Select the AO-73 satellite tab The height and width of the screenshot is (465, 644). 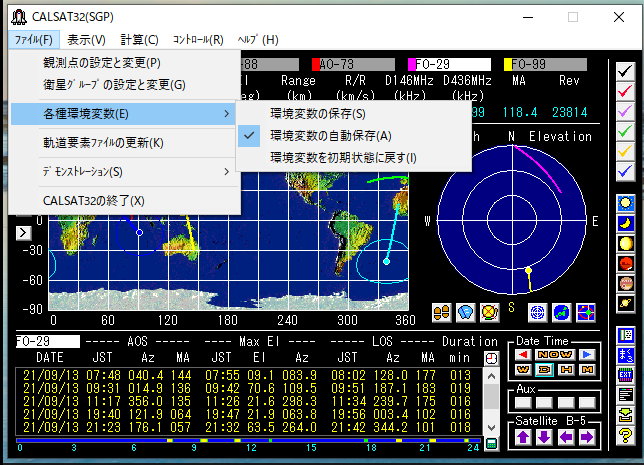[x=353, y=64]
